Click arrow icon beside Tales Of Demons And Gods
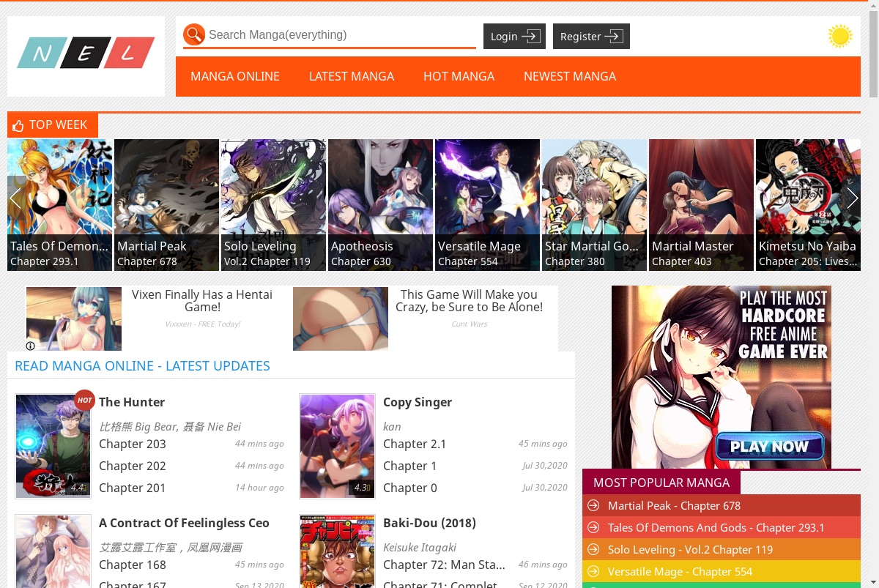The width and height of the screenshot is (879, 588). click(593, 528)
